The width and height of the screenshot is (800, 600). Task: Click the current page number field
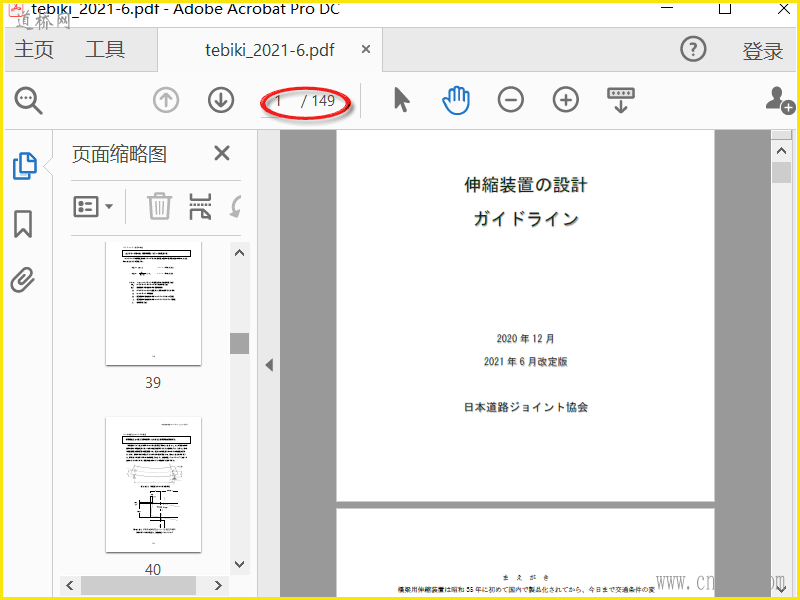pos(279,101)
